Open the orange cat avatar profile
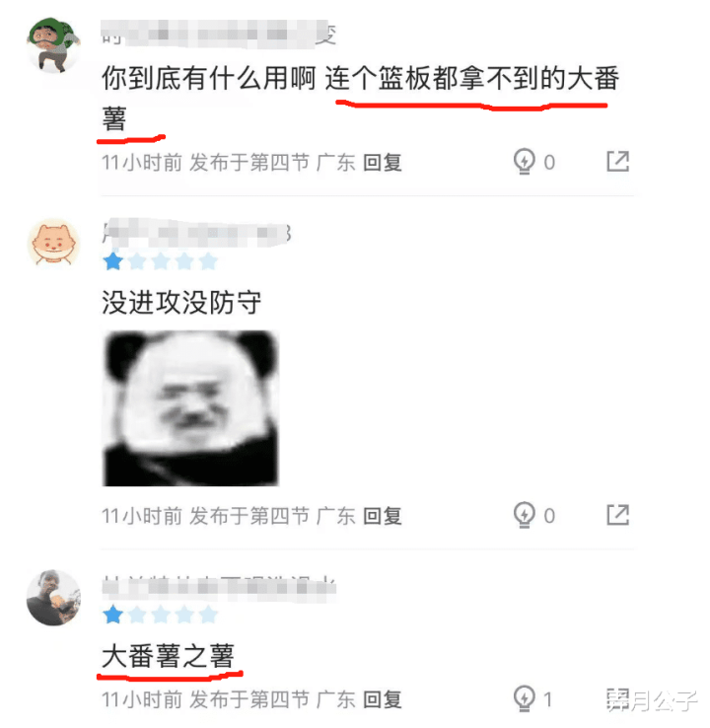Screen dimensions: 710x728 point(53,244)
